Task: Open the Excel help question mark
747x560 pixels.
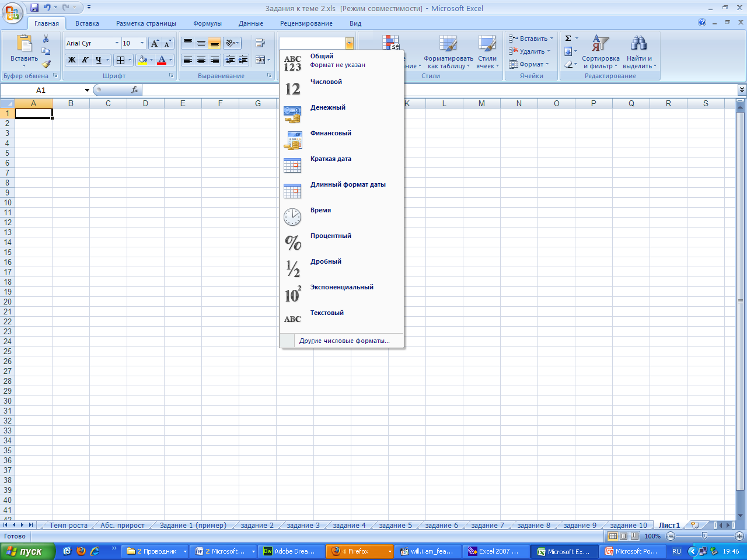Action: coord(702,23)
